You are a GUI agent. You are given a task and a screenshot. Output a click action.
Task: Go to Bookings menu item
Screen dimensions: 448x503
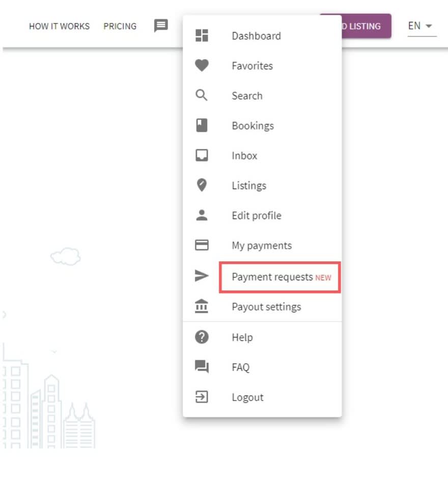point(262,125)
